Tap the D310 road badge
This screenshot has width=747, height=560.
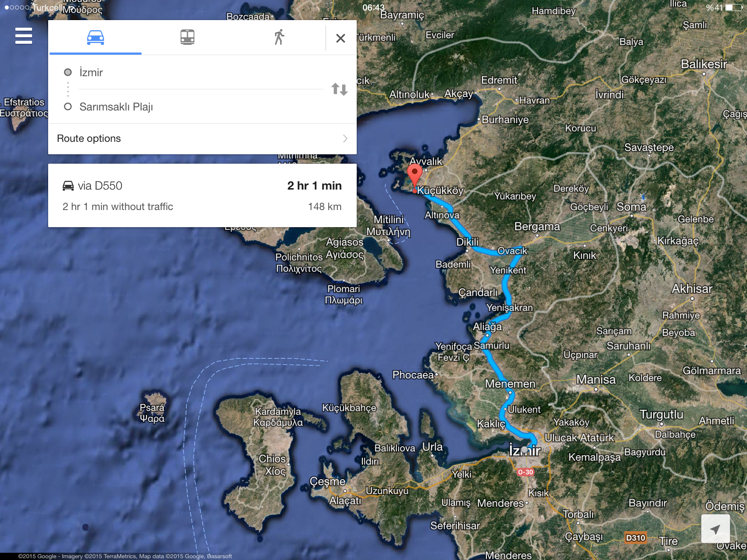coord(635,538)
